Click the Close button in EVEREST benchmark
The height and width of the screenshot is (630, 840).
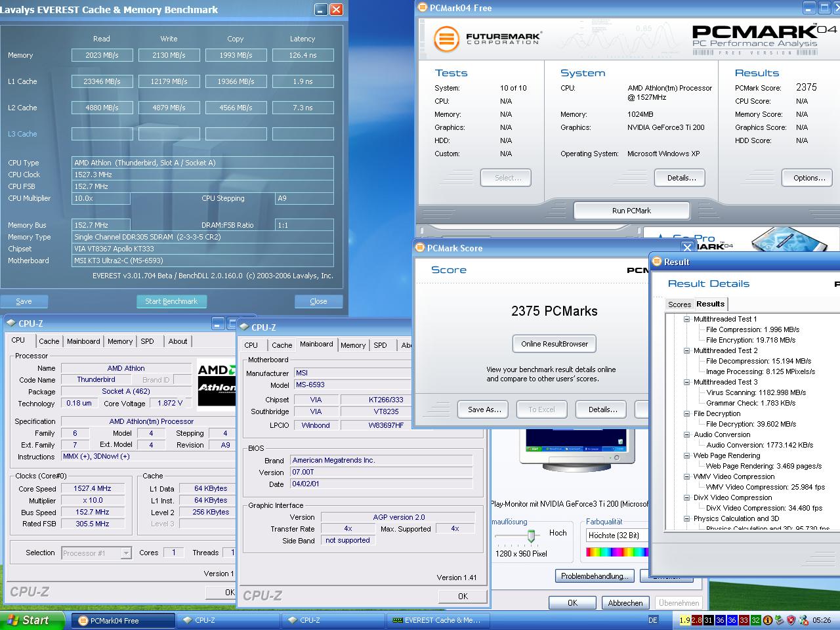point(318,301)
